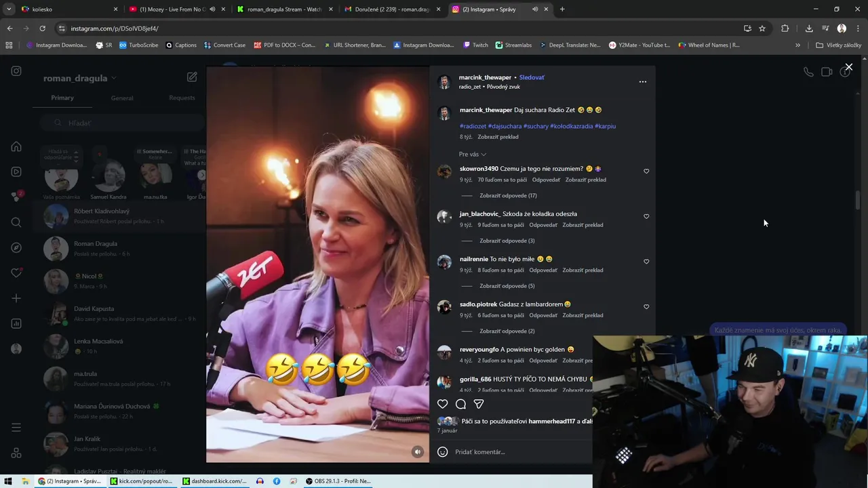Reply to skowron3490's comment via Odpovedať

click(546, 180)
